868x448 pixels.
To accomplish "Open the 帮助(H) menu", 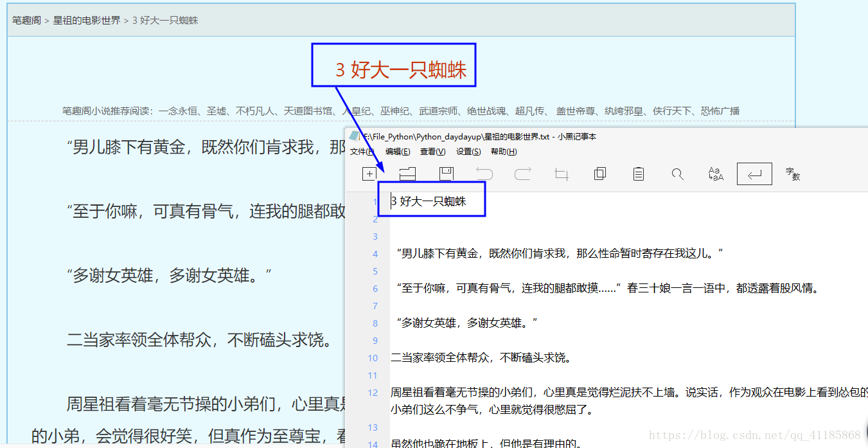I will pos(504,152).
